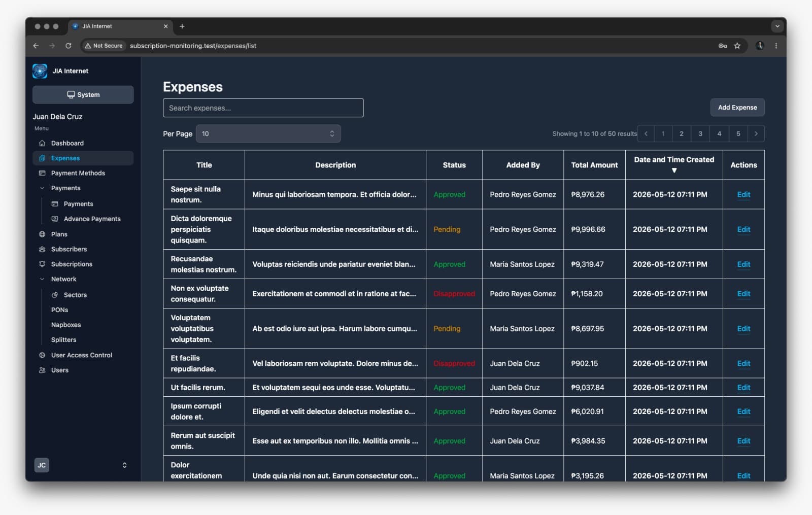
Task: Select the Plans globe icon
Action: point(42,234)
